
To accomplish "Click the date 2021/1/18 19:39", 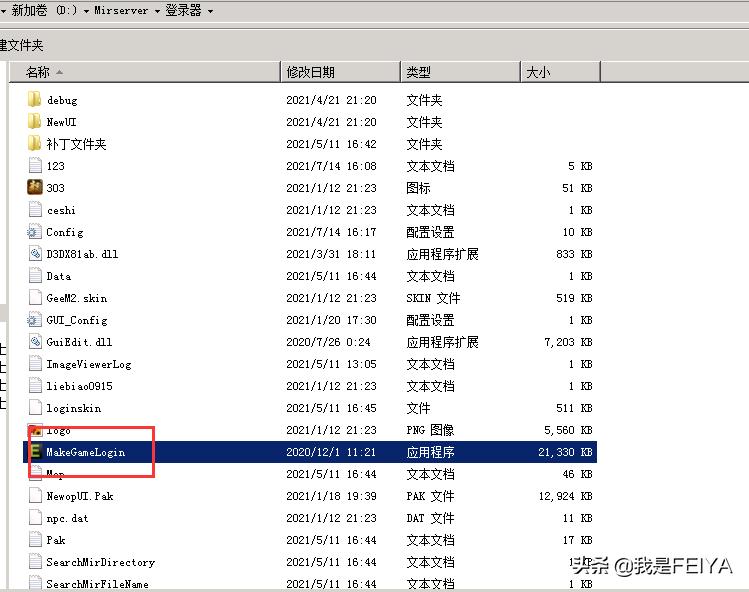I will point(331,496).
